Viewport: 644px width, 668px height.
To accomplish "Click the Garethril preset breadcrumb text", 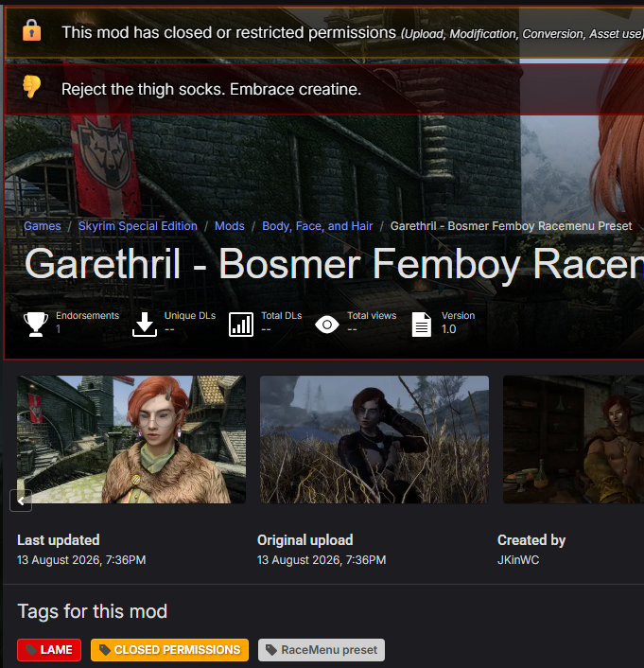I will (x=511, y=226).
